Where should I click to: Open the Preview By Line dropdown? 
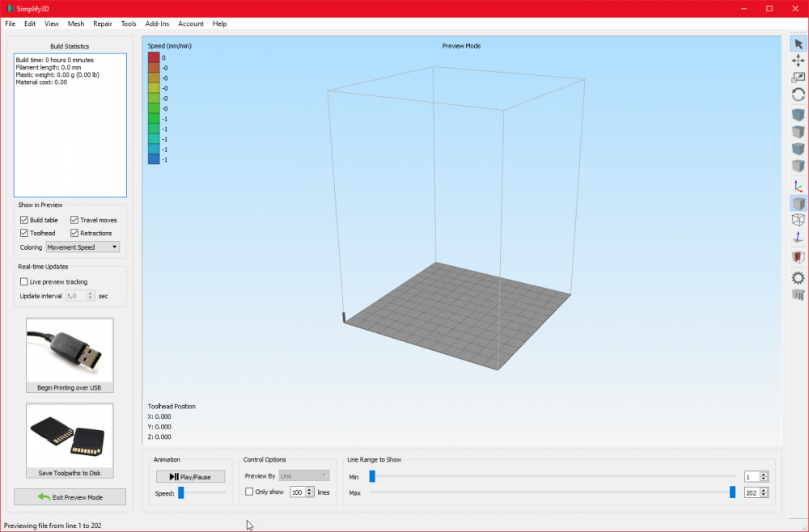tap(304, 476)
